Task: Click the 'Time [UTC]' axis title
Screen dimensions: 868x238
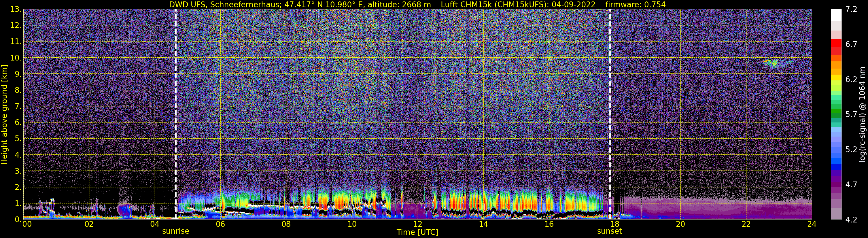Action: pos(417,232)
